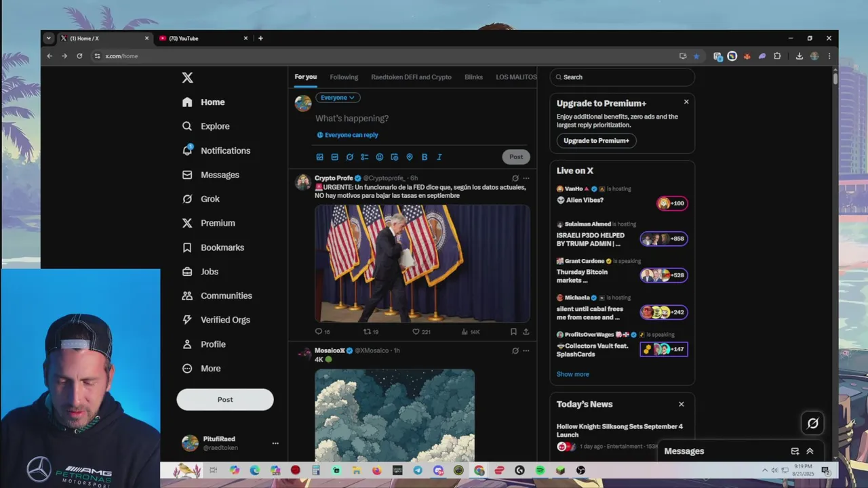Open Profile in the sidebar
The width and height of the screenshot is (868, 488).
[204, 344]
